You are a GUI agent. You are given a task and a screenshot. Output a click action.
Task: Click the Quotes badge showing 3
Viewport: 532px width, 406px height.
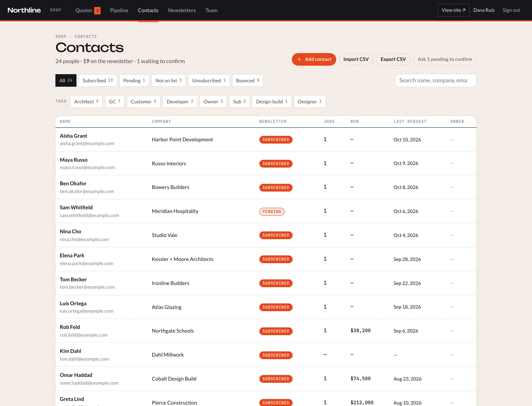pos(97,11)
